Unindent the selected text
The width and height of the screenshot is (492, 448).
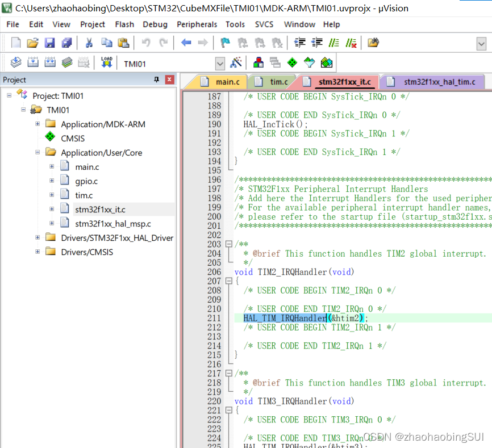coord(317,43)
